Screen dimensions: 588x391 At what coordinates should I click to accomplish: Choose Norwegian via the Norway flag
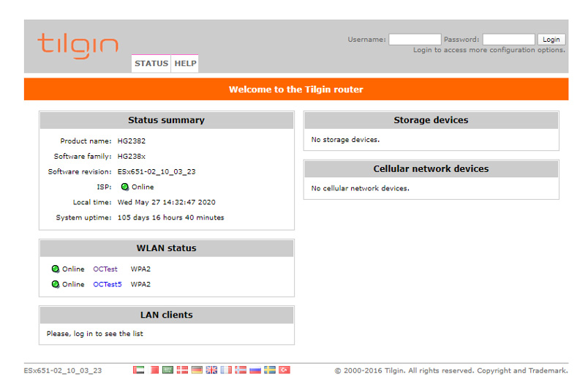241,370
